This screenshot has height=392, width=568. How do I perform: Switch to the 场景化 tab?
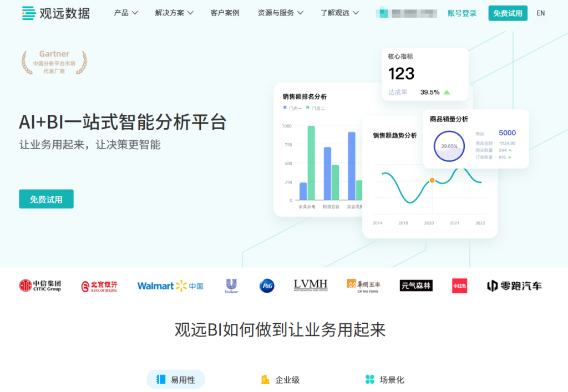pyautogui.click(x=384, y=379)
